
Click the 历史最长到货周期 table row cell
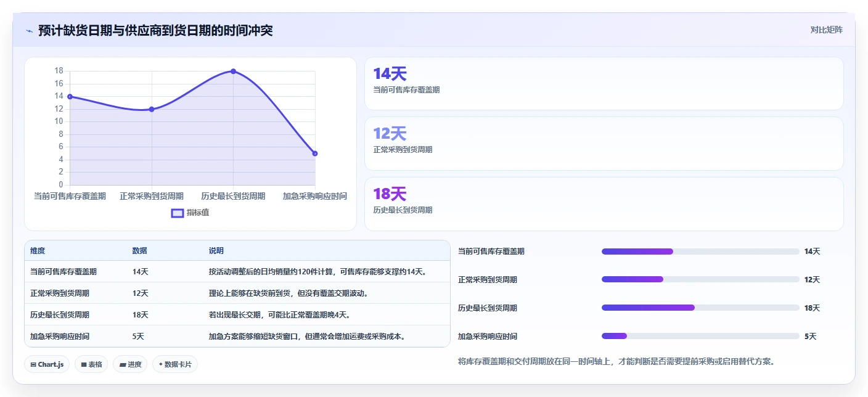click(x=60, y=315)
